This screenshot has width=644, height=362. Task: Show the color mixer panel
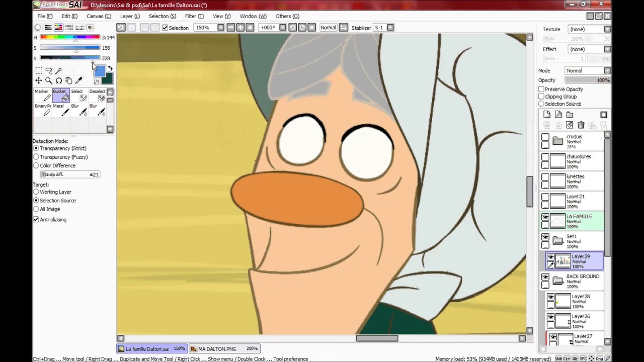pyautogui.click(x=69, y=28)
